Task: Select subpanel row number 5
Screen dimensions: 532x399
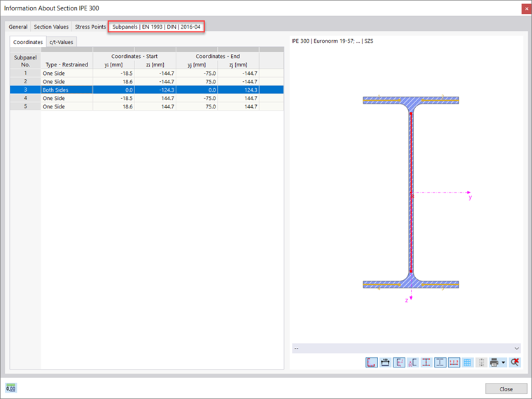Action: (146, 106)
